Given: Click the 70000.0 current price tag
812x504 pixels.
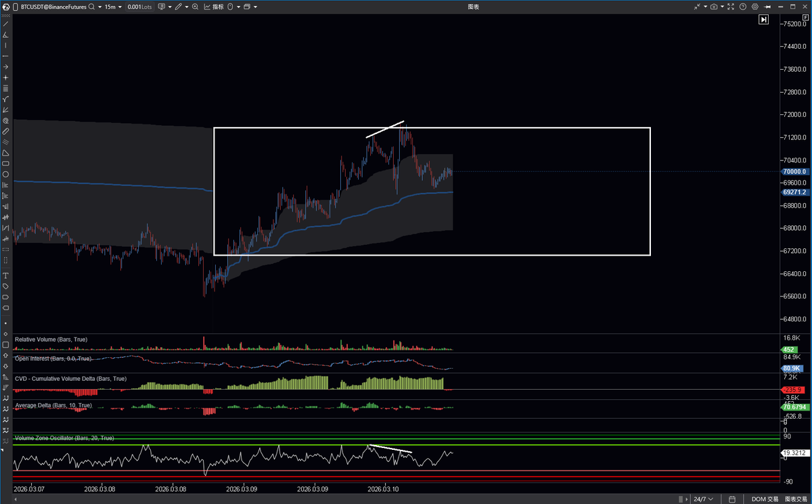Looking at the screenshot, I should [794, 171].
